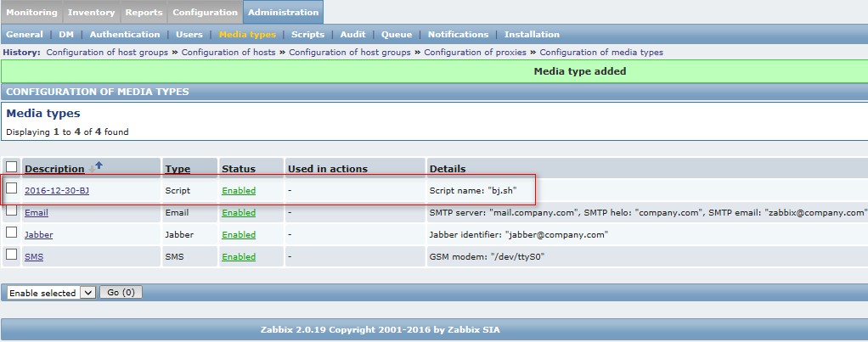Check the box for 2016-12-30-BJ row

pyautogui.click(x=11, y=188)
